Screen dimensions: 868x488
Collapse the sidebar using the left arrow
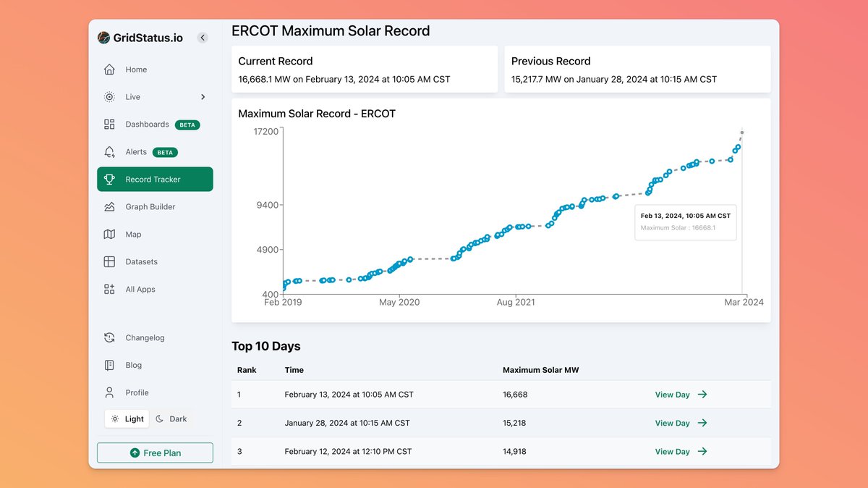pos(203,37)
